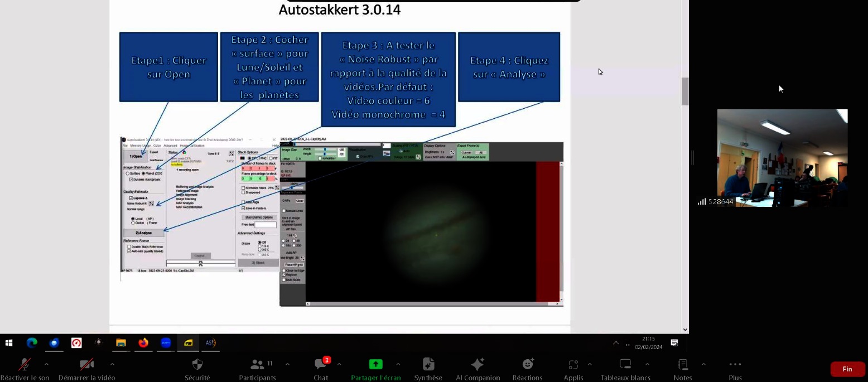This screenshot has width=868, height=382.
Task: Click the 3) Stack button
Action: point(258,263)
